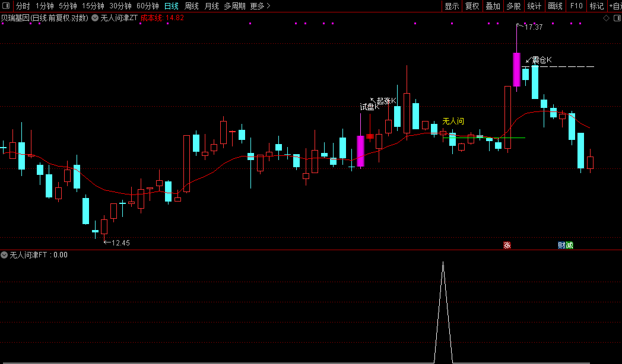Select the 周线 weekly chart tab
This screenshot has height=364, width=622.
point(192,6)
